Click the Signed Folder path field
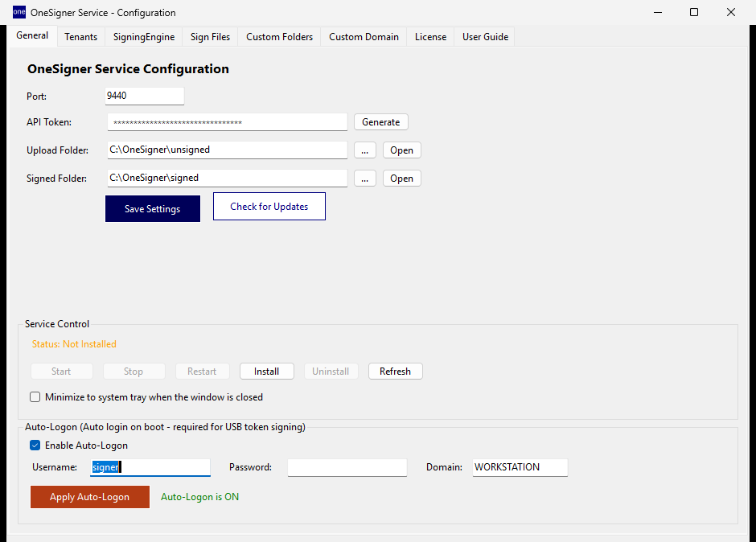The width and height of the screenshot is (756, 542). click(x=227, y=178)
